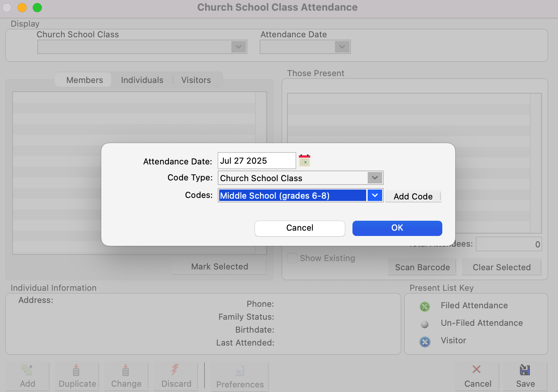This screenshot has width=558, height=392.
Task: Enable the Show Existing checkbox
Action: (x=292, y=258)
